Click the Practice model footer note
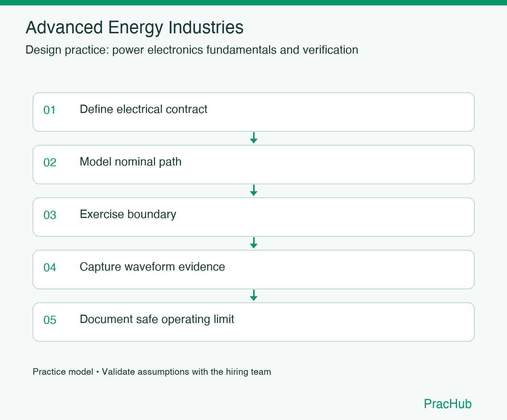Screen dimensions: 507x420 click(152, 372)
